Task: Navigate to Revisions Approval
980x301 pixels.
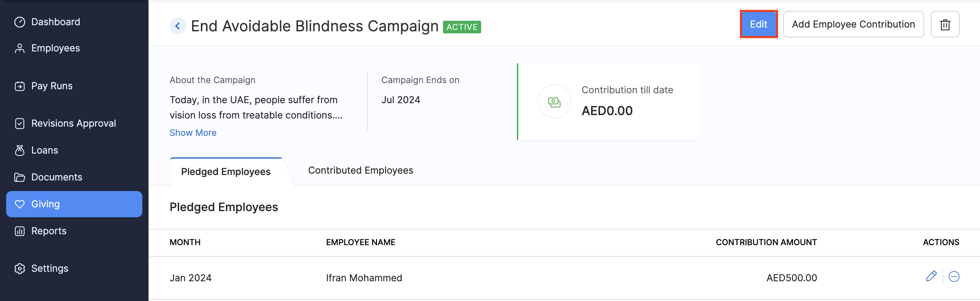Action: click(x=74, y=124)
